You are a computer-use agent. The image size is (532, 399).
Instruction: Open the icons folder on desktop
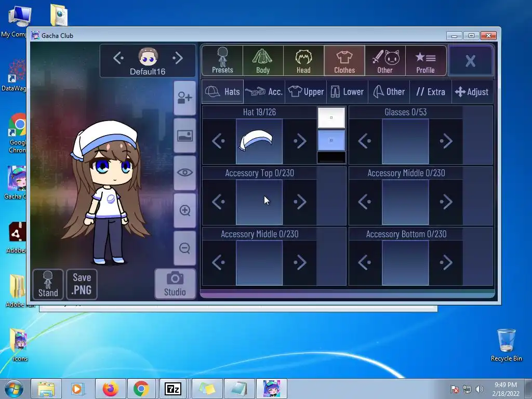[20, 344]
